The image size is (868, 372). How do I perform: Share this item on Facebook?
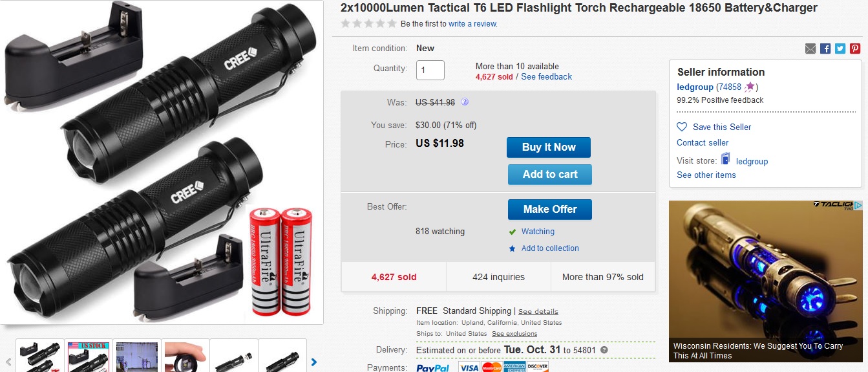(x=825, y=49)
